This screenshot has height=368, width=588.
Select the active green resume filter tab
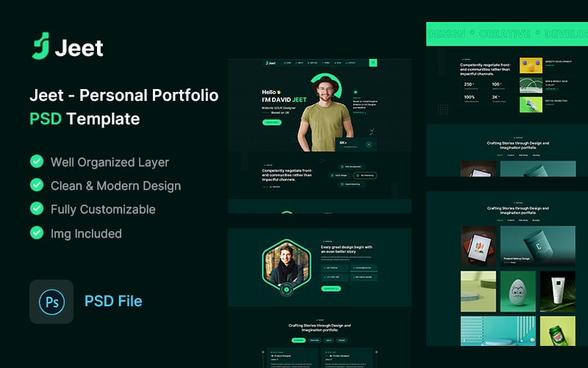coord(298,340)
